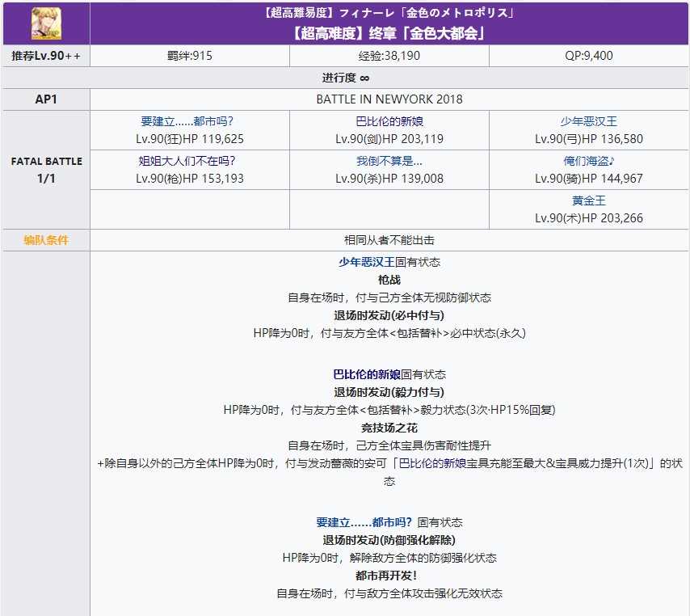The image size is (690, 616).
Task: Select text 毅力状态(3次·HP15%回复) line
Action: [x=389, y=411]
